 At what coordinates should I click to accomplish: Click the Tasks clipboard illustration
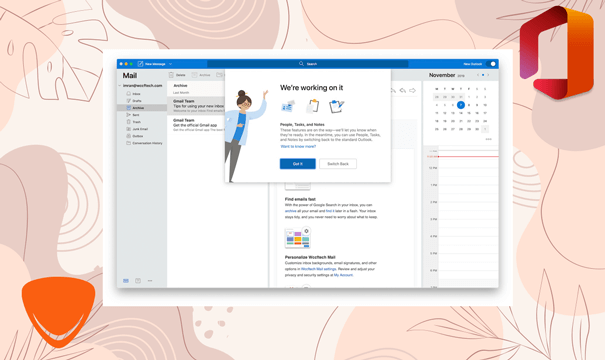pos(312,106)
